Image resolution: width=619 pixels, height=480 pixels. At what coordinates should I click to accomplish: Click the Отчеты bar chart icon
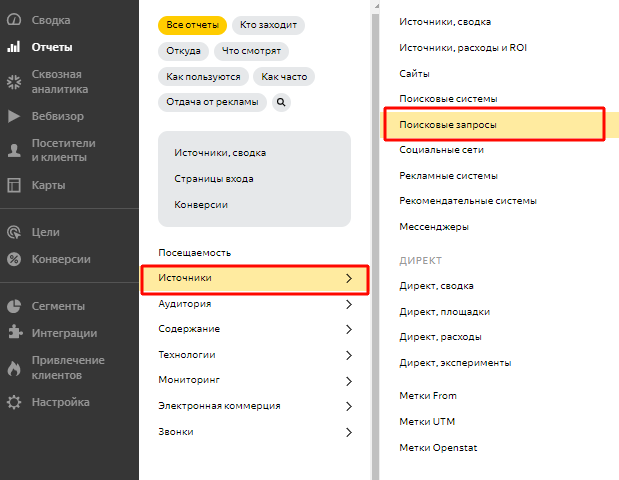click(x=14, y=47)
